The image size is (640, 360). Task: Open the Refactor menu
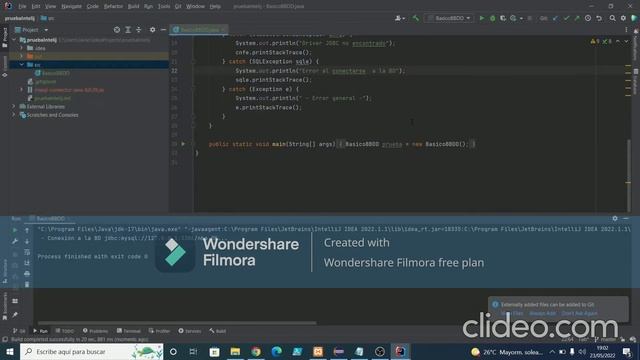tap(113, 6)
